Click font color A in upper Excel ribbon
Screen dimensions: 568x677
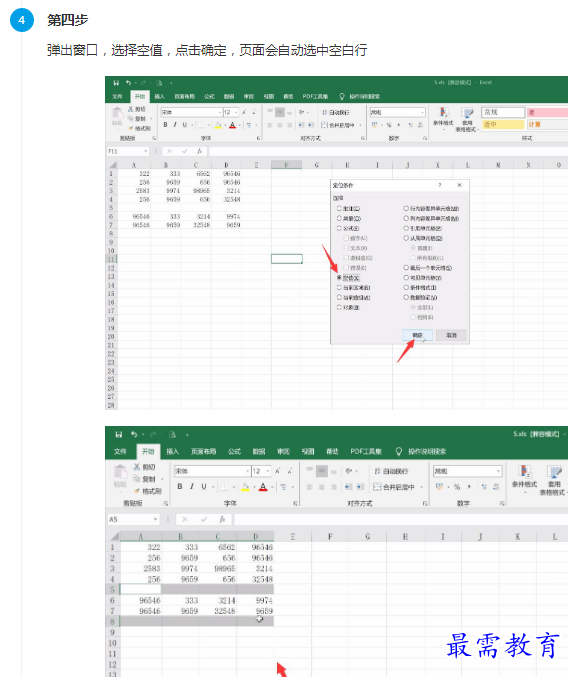click(x=233, y=125)
